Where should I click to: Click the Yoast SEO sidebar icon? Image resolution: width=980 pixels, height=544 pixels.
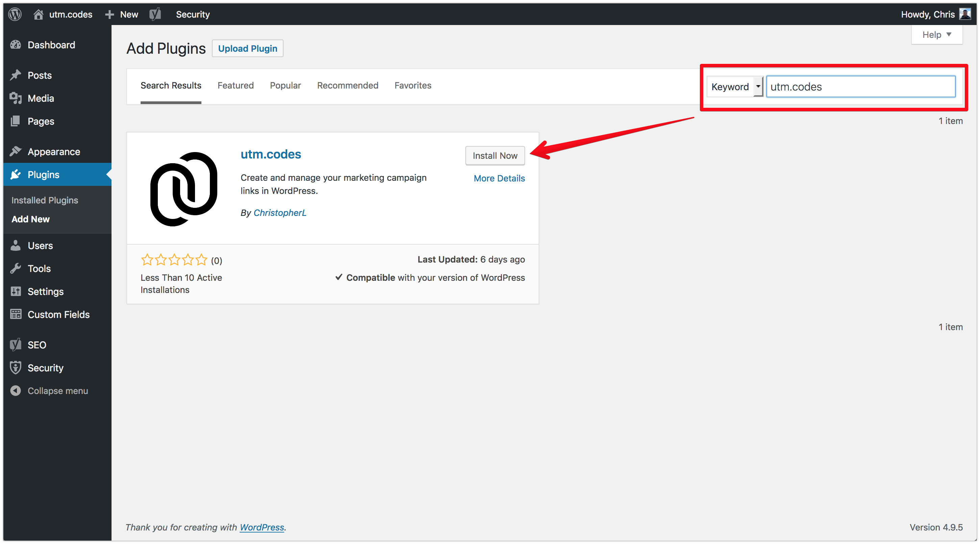pyautogui.click(x=16, y=344)
